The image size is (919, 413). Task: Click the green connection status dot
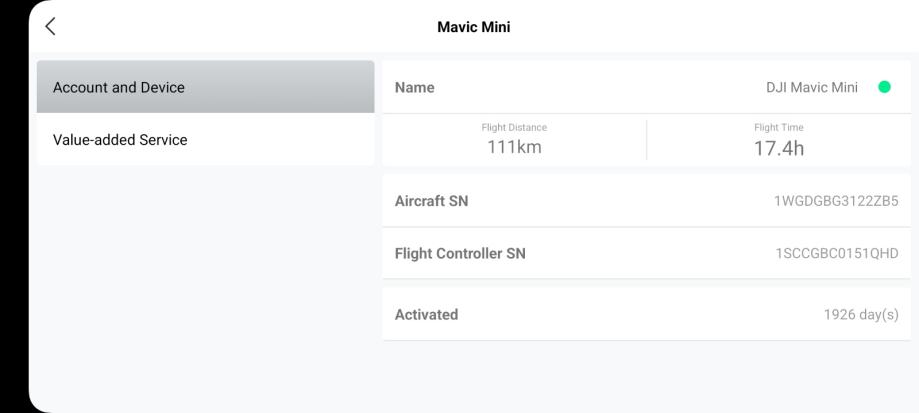[884, 87]
